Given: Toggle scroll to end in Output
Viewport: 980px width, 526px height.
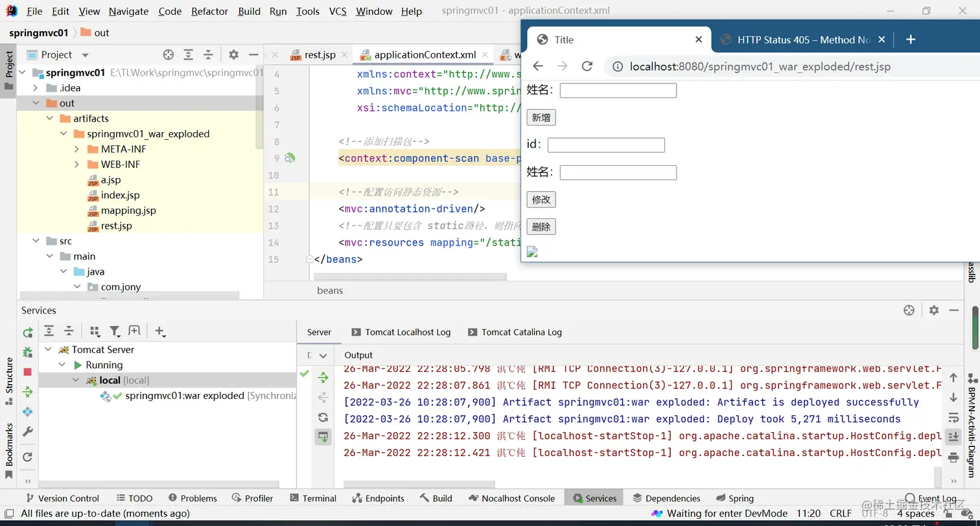Looking at the screenshot, I should (x=953, y=437).
